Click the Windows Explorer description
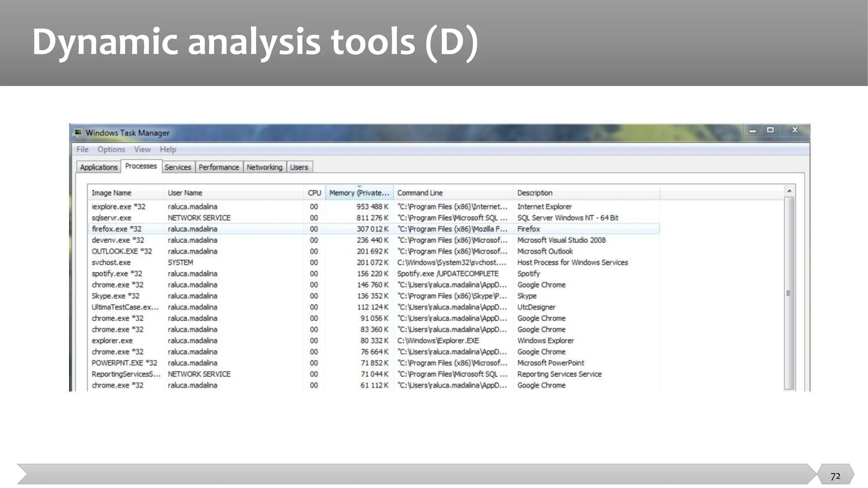 point(545,341)
